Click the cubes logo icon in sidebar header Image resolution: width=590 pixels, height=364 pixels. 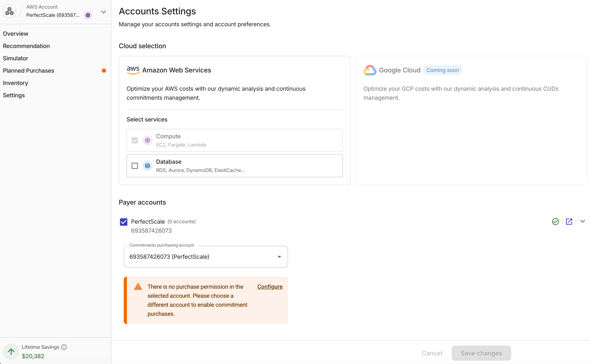9,11
